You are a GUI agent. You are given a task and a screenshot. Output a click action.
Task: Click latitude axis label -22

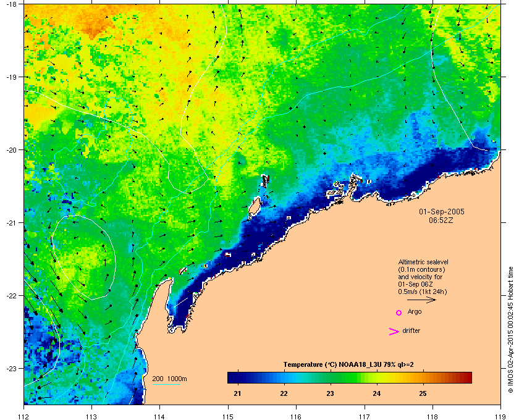[x=12, y=296]
